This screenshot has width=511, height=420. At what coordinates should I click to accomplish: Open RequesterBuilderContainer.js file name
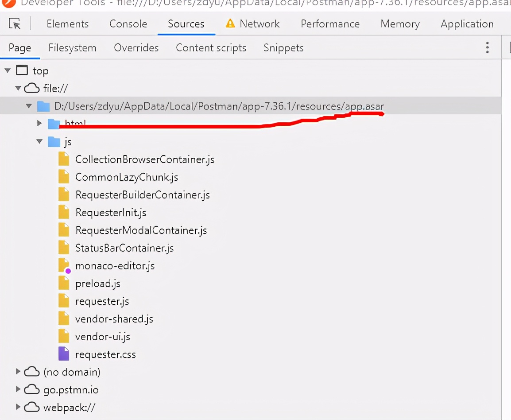tap(143, 194)
